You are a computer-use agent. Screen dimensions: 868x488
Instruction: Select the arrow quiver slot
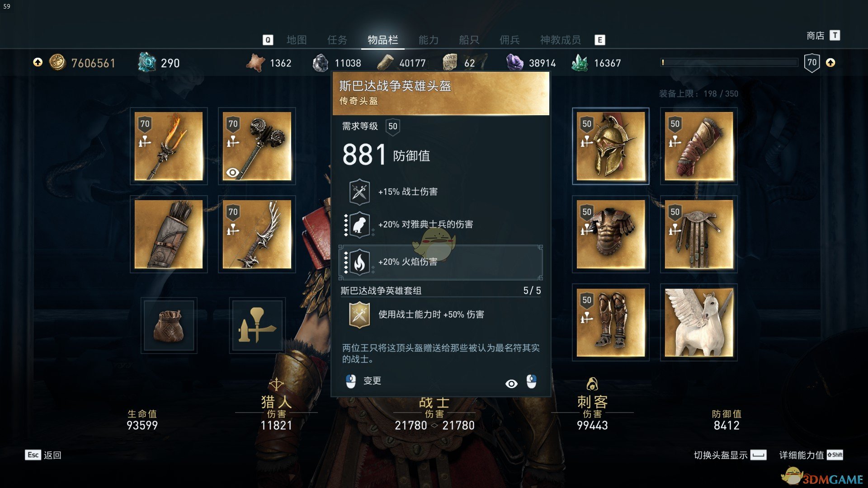(x=169, y=234)
